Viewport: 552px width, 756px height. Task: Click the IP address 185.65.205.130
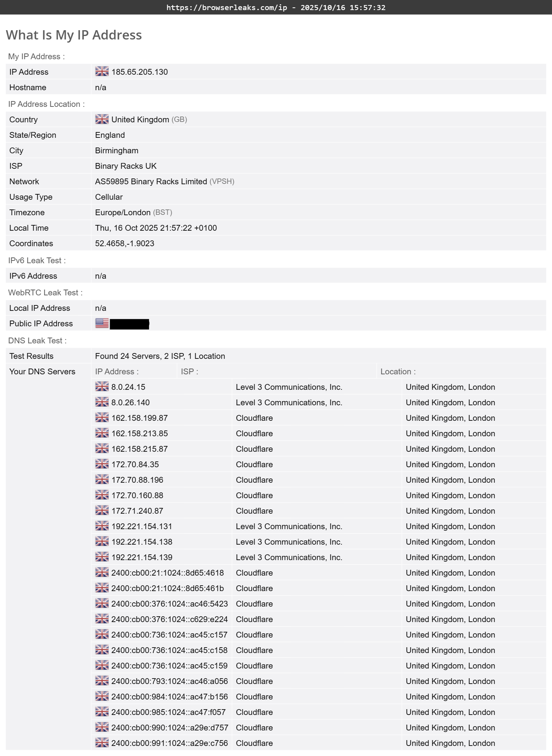[139, 72]
